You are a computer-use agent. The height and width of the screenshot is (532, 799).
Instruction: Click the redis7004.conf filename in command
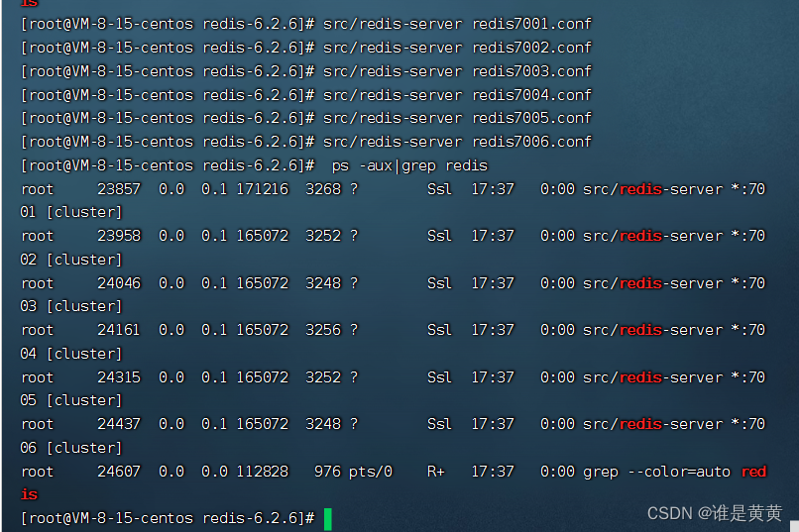(x=531, y=94)
